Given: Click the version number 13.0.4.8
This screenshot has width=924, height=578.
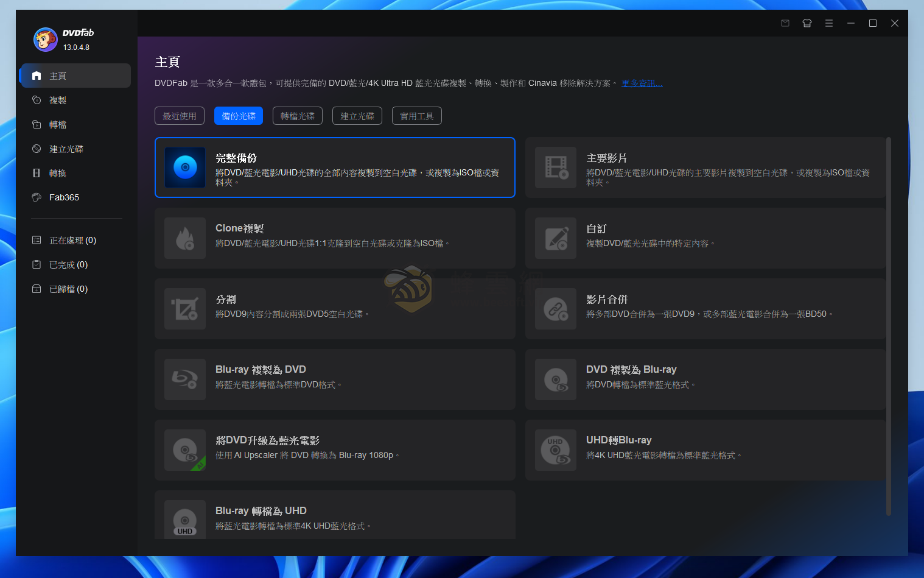Looking at the screenshot, I should tap(76, 48).
